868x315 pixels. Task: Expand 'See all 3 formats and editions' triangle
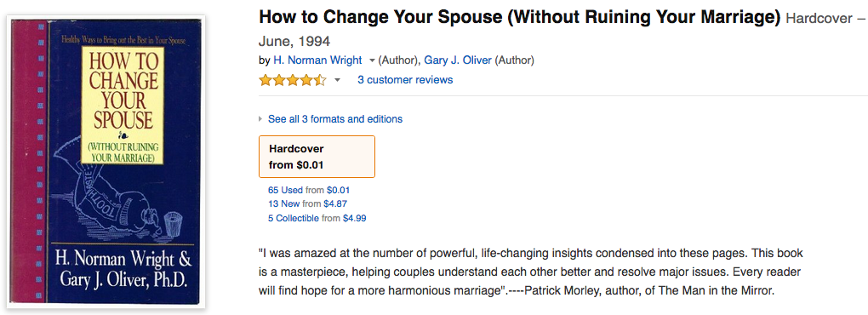tap(260, 119)
